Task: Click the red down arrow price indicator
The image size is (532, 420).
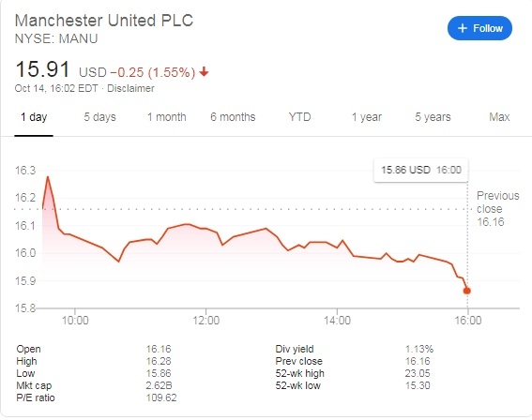Action: tap(204, 72)
